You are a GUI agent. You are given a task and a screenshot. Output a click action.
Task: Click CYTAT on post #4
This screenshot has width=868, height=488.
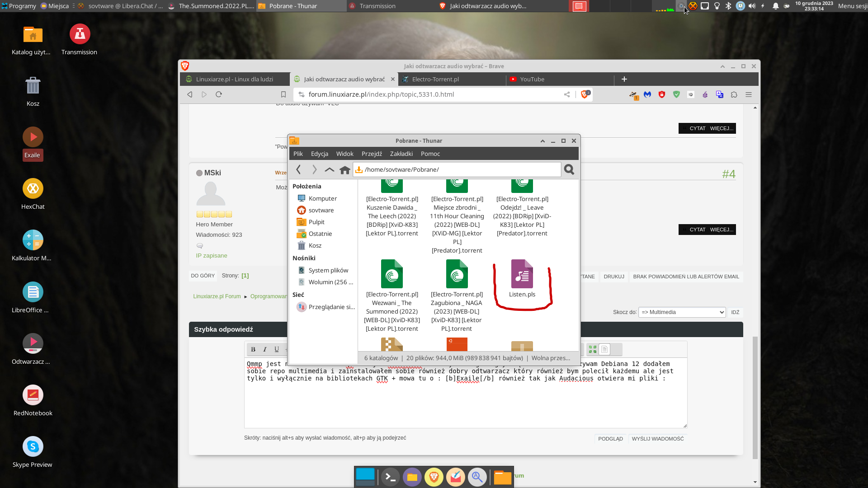point(697,230)
